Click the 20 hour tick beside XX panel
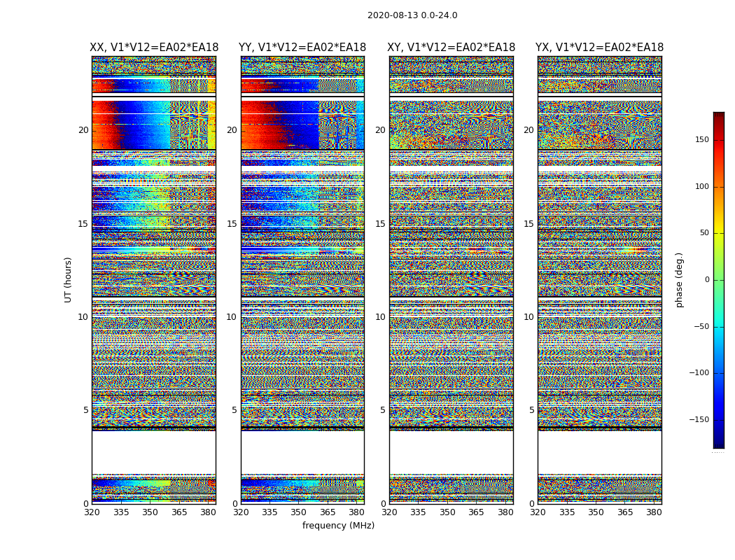The height and width of the screenshot is (560, 735). [83, 130]
